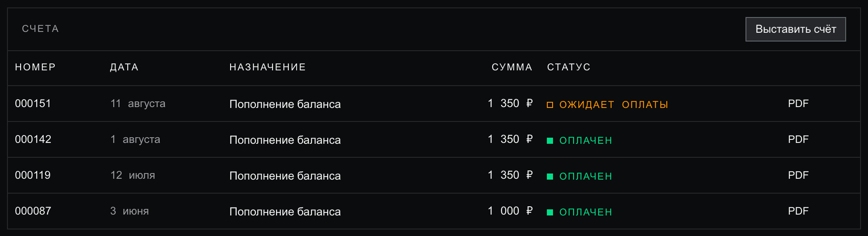Image resolution: width=868 pixels, height=236 pixels.
Task: Download PDF for invoice 000151
Action: (798, 104)
